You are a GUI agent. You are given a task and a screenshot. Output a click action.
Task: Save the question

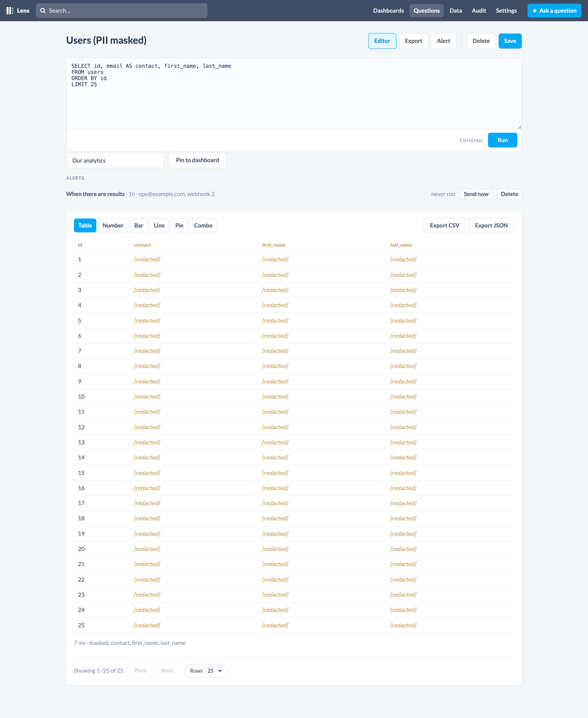[x=510, y=41]
